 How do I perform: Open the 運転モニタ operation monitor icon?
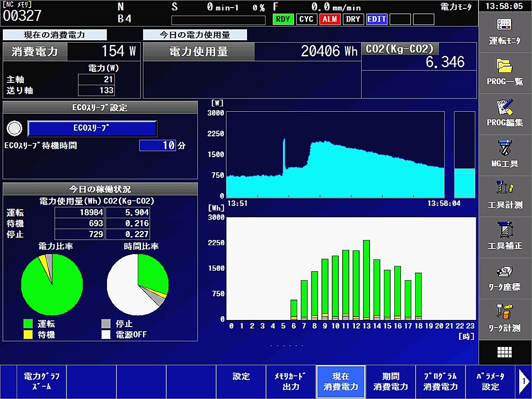click(505, 32)
